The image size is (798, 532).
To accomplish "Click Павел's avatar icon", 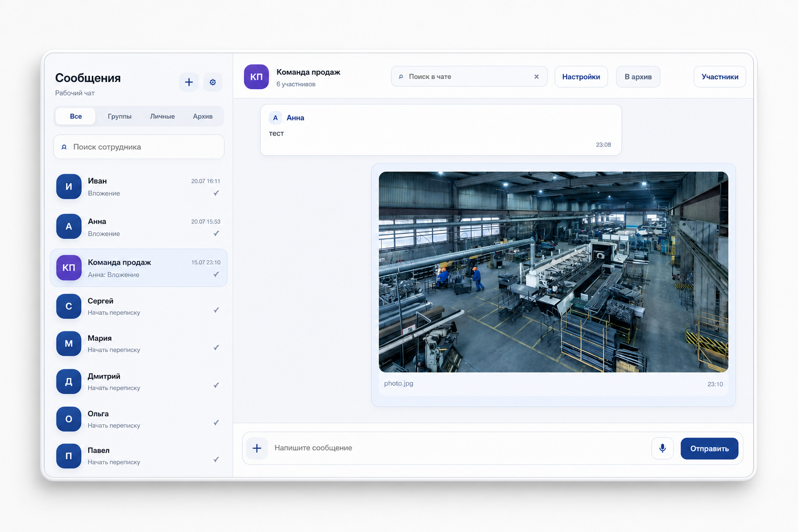I will coord(69,456).
